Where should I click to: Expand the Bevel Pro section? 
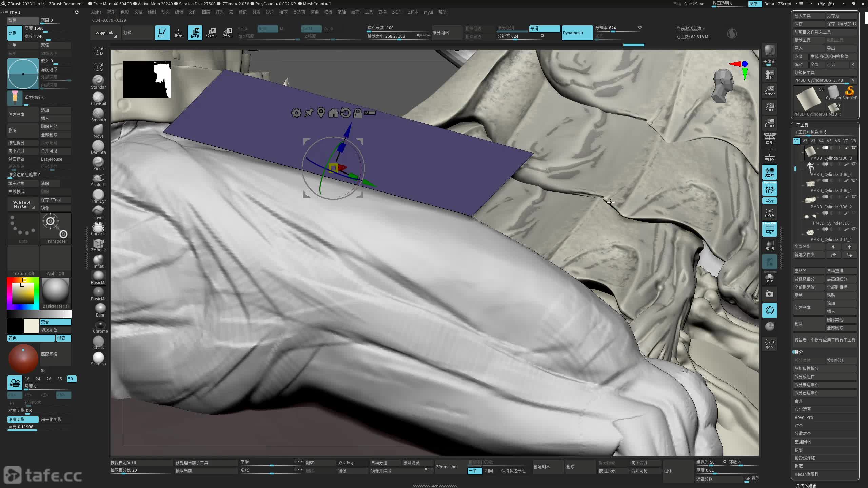click(x=804, y=417)
